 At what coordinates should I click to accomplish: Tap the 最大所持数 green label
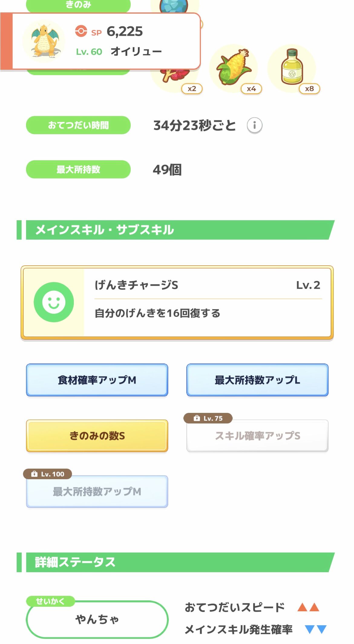(x=78, y=169)
